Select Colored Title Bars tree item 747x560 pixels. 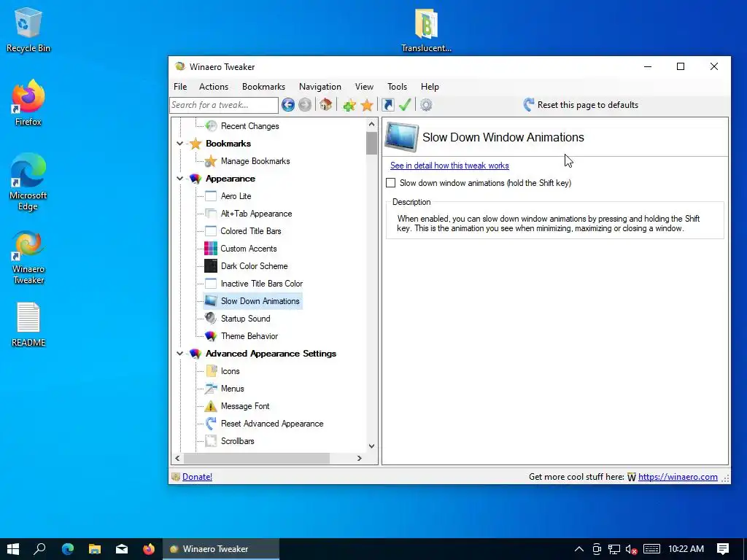click(x=251, y=231)
